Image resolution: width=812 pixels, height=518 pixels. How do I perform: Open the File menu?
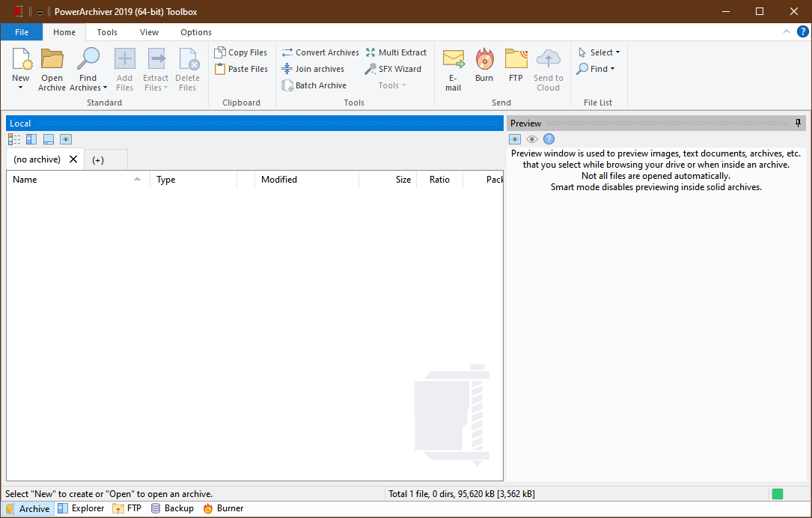(22, 32)
